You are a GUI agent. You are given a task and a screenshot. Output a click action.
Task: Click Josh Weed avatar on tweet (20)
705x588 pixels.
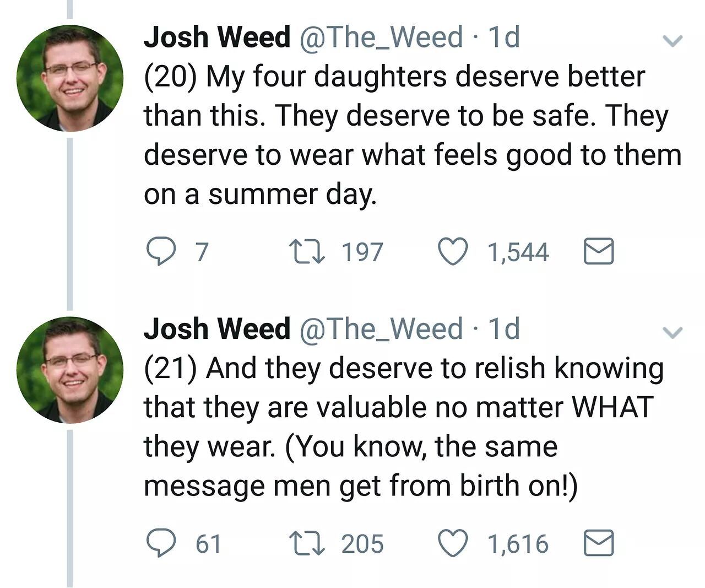(x=70, y=78)
